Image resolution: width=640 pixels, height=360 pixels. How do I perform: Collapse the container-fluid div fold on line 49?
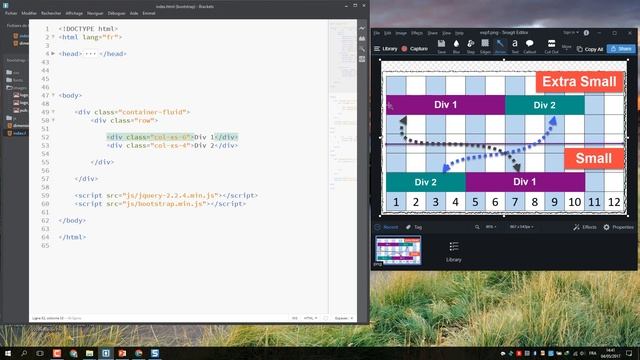click(53, 112)
